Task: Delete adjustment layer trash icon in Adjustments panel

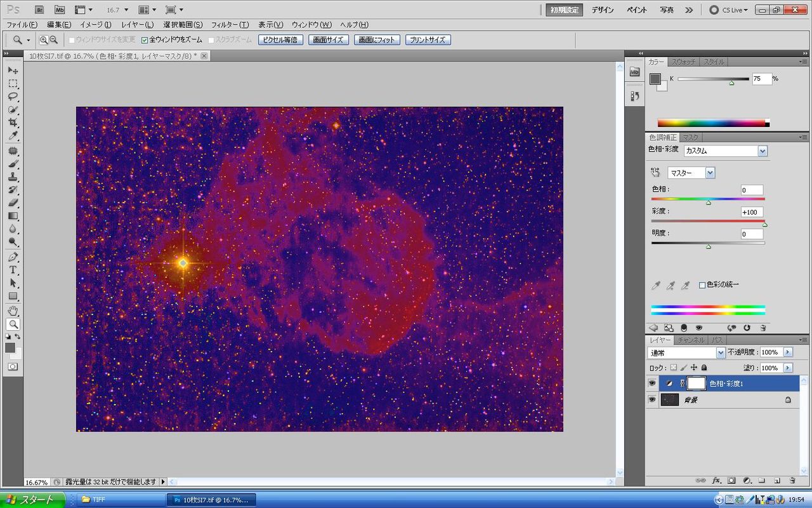Action: (x=763, y=328)
